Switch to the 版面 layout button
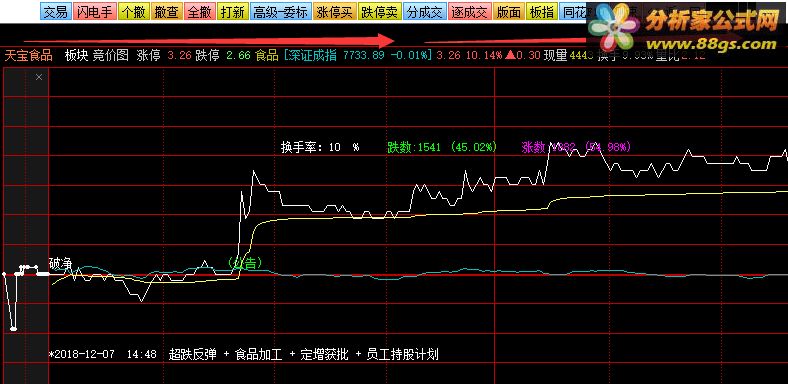Viewport: 788px width, 384px height. pyautogui.click(x=509, y=12)
